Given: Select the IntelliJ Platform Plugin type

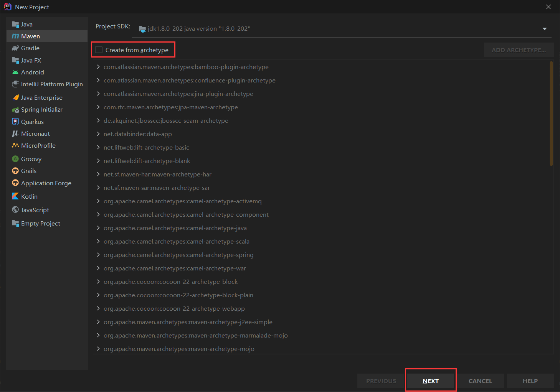Looking at the screenshot, I should pos(51,84).
